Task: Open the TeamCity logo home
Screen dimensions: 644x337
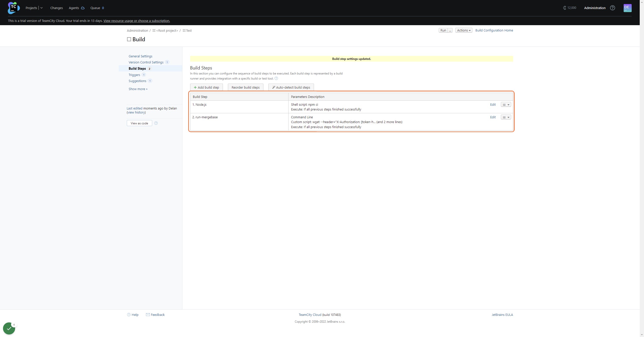Action: pos(14,8)
